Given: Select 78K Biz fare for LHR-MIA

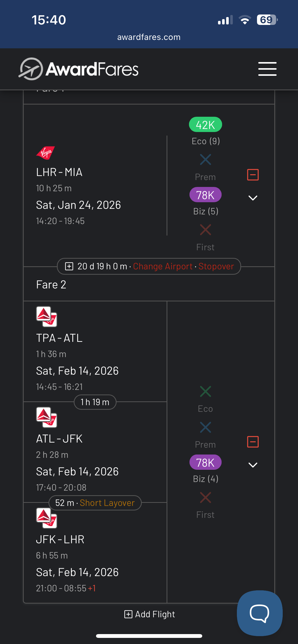Looking at the screenshot, I should coord(205,195).
